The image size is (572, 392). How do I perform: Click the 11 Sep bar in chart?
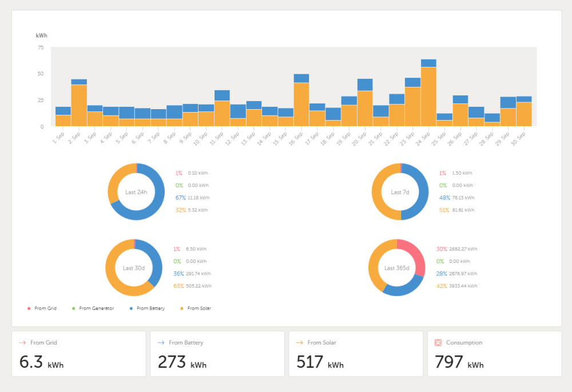click(222, 108)
